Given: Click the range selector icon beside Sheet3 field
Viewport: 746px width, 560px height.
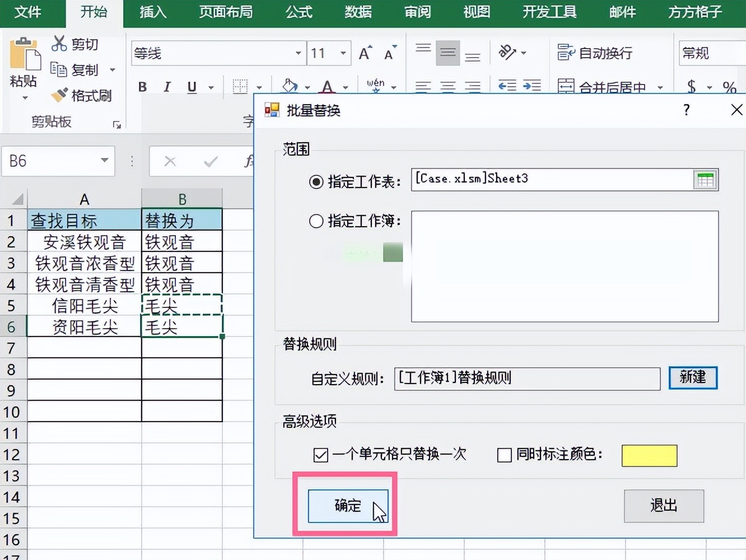Looking at the screenshot, I should pyautogui.click(x=705, y=179).
